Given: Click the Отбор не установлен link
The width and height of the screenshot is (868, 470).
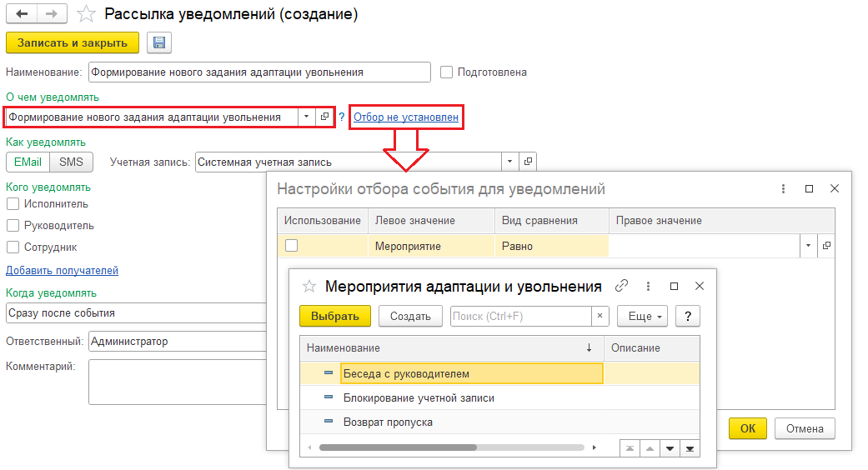Looking at the screenshot, I should click(405, 117).
